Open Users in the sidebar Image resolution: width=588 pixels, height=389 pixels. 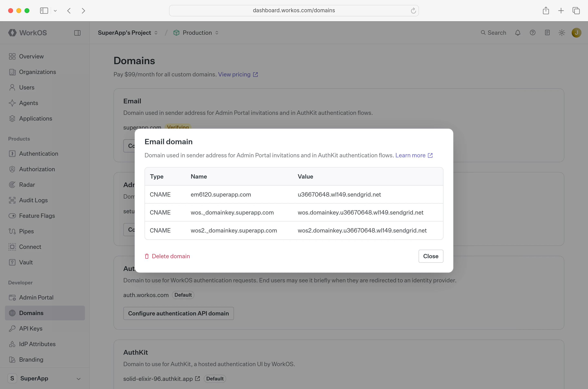tap(45, 87)
